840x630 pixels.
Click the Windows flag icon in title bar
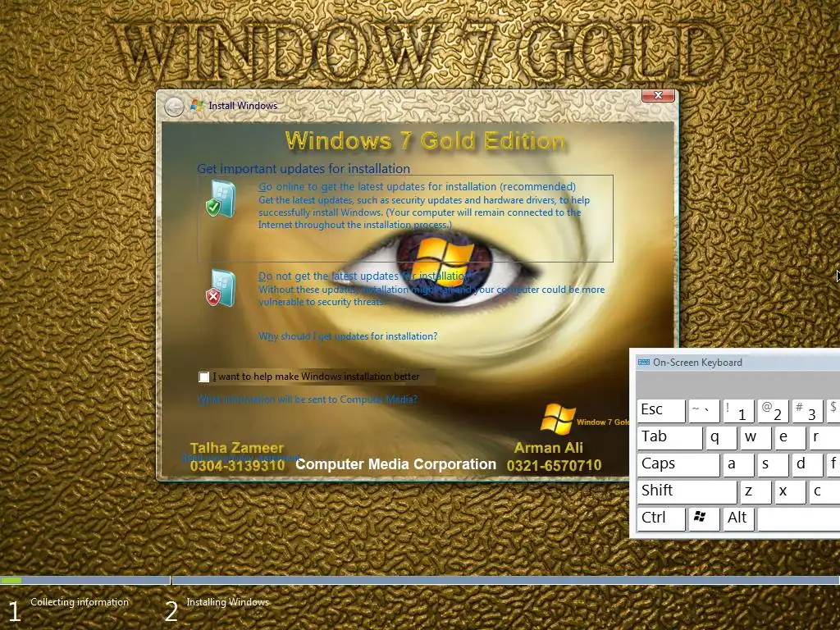(x=197, y=106)
